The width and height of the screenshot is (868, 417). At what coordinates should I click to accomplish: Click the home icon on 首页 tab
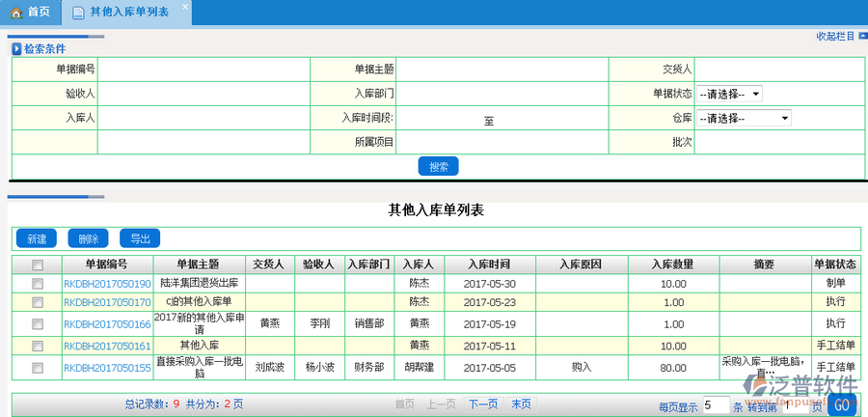[16, 13]
